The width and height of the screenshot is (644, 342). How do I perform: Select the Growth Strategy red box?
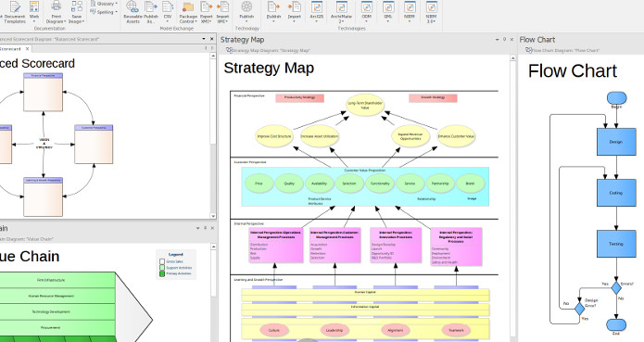click(x=433, y=97)
